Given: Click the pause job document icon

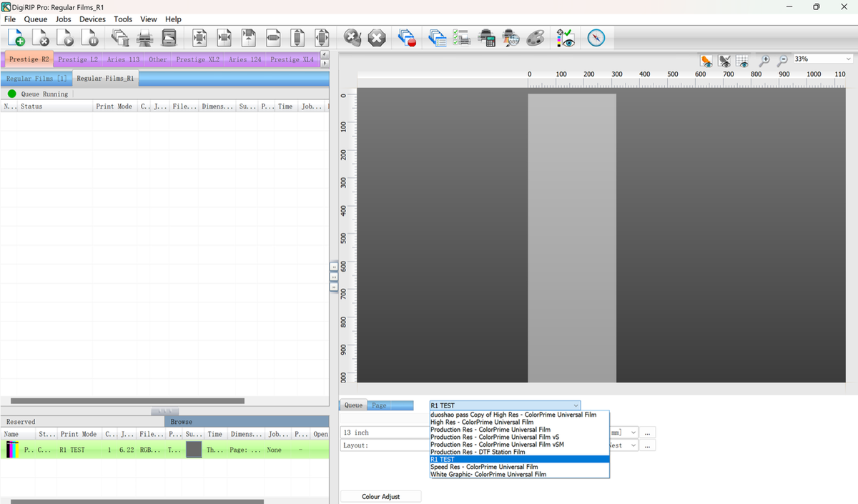Looking at the screenshot, I should [89, 38].
